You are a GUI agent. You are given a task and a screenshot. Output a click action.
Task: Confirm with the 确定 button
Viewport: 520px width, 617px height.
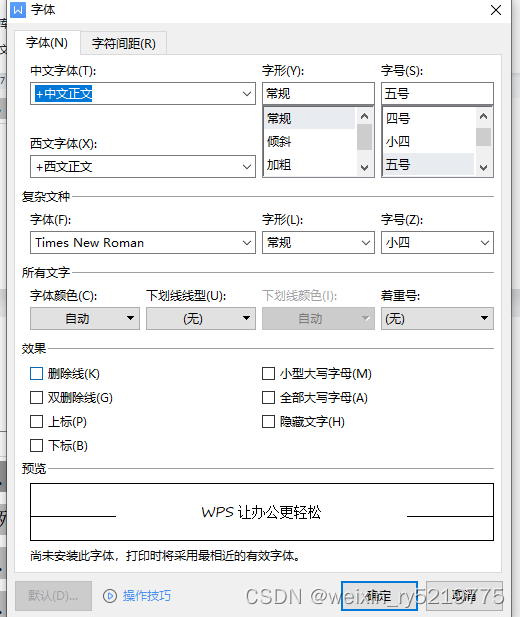tap(379, 596)
